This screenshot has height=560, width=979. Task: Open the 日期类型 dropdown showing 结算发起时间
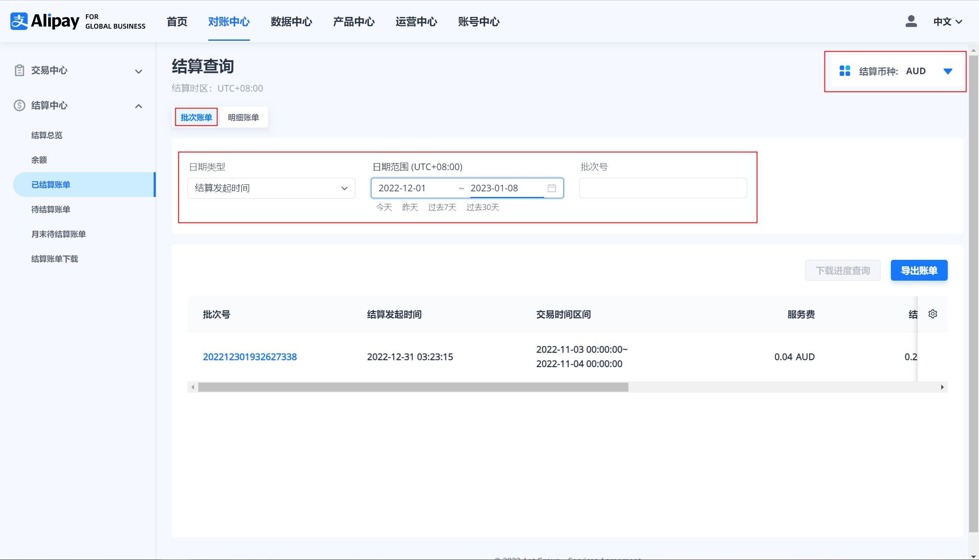(x=271, y=188)
